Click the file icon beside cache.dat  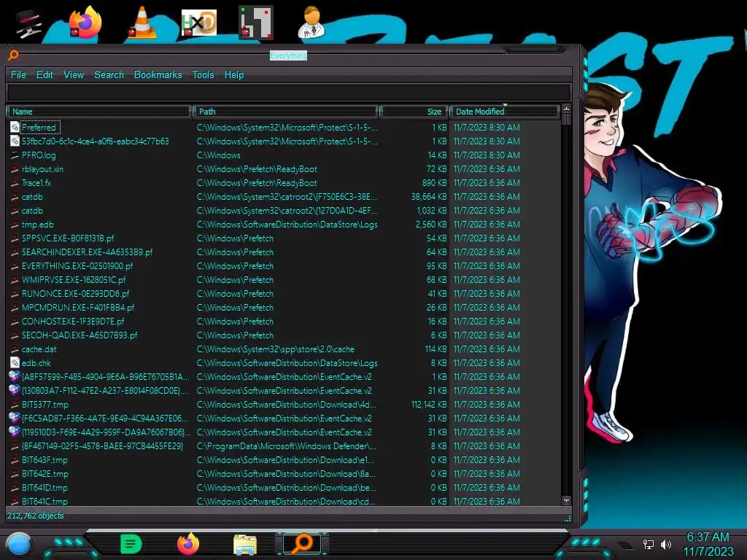(x=15, y=349)
